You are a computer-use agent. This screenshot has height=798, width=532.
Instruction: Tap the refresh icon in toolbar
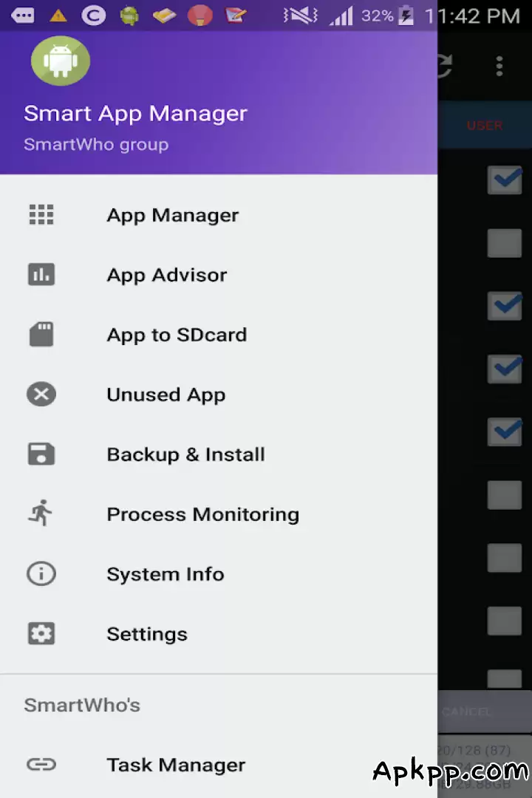click(445, 66)
